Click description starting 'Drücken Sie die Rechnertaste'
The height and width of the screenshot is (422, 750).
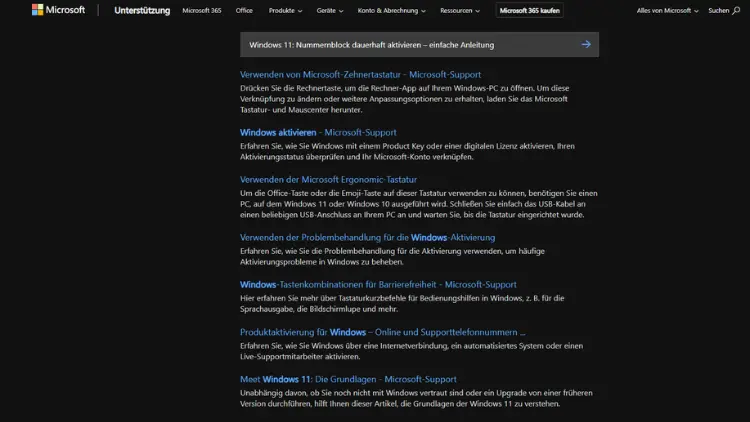pyautogui.click(x=405, y=99)
